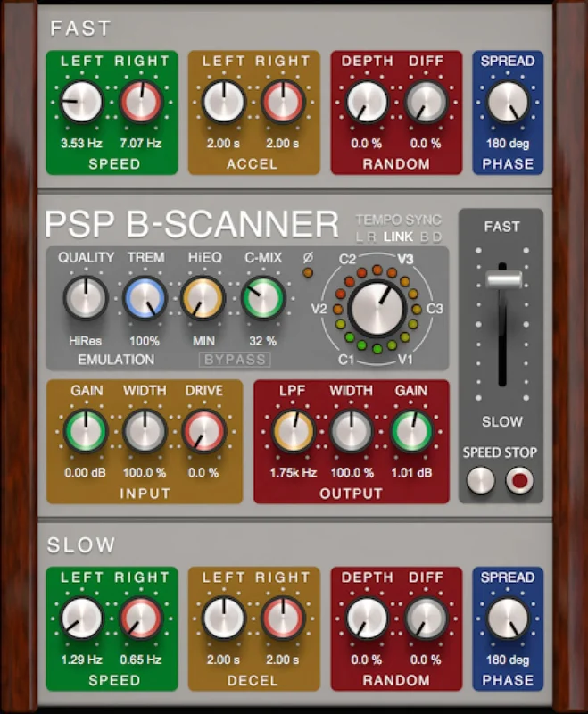This screenshot has height=714, width=588.
Task: Toggle the SPEED button
Action: pos(481,480)
